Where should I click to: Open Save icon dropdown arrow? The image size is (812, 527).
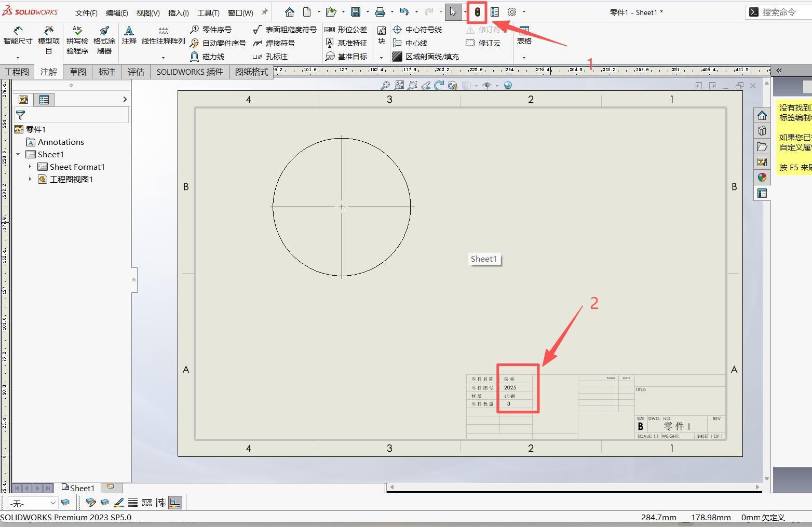pyautogui.click(x=368, y=12)
